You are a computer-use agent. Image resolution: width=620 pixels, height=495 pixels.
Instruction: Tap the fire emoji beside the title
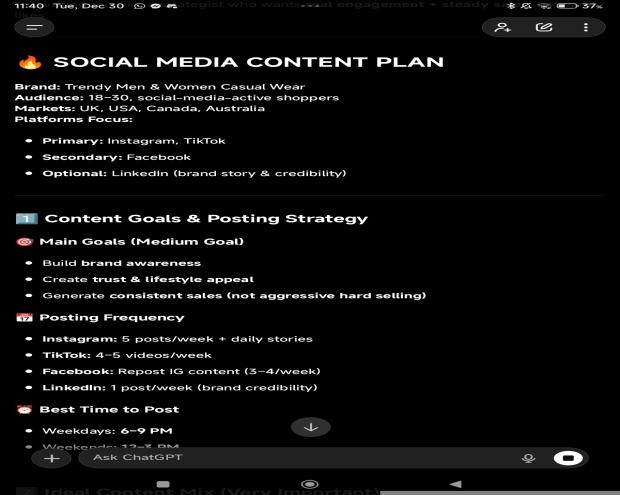click(30, 62)
